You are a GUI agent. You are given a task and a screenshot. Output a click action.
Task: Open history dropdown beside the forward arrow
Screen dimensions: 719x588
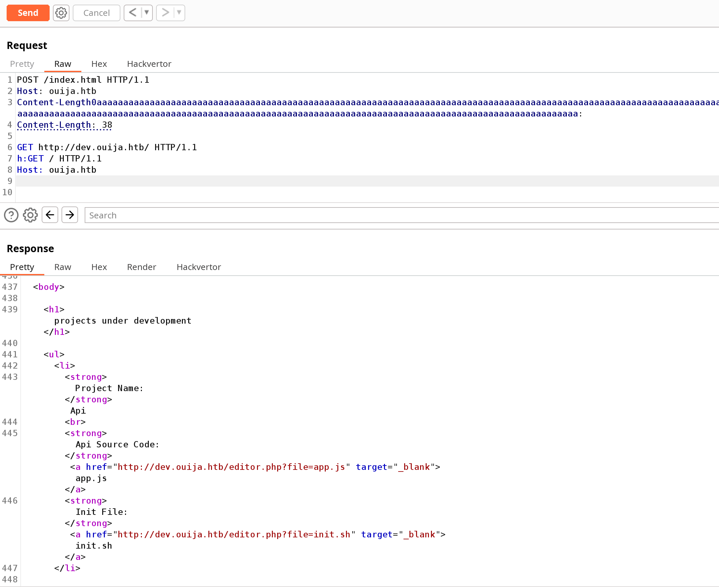click(179, 13)
